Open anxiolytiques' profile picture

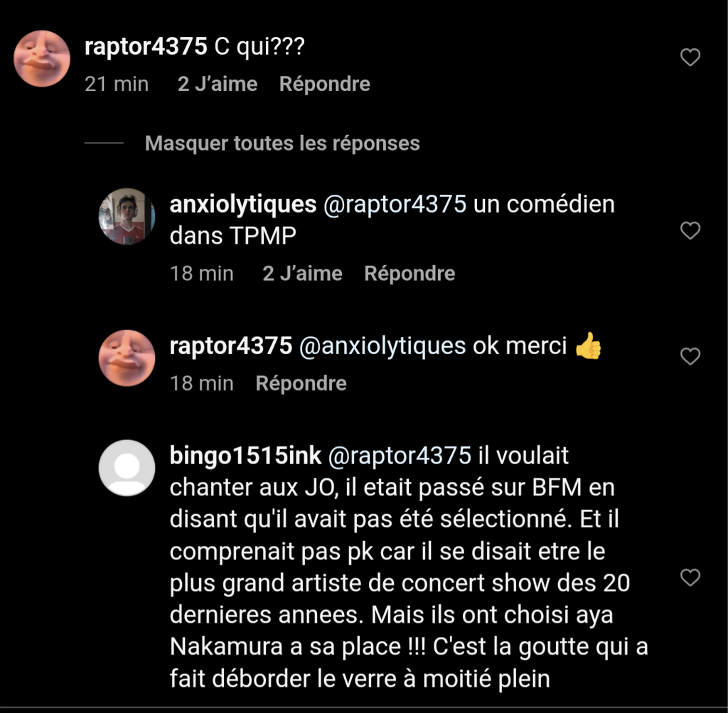pos(127,216)
